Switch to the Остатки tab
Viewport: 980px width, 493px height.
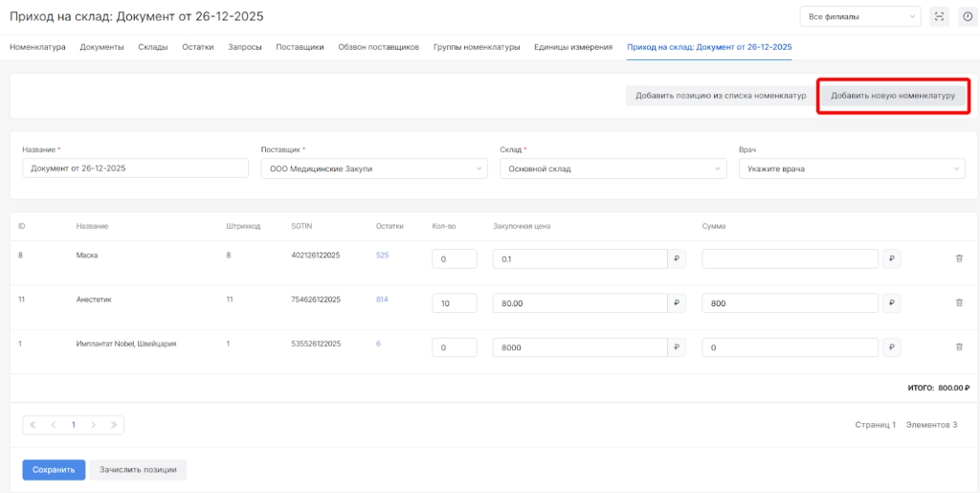point(198,47)
